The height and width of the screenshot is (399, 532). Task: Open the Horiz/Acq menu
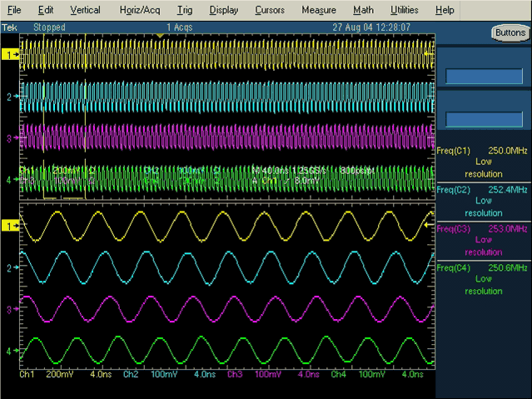point(138,10)
